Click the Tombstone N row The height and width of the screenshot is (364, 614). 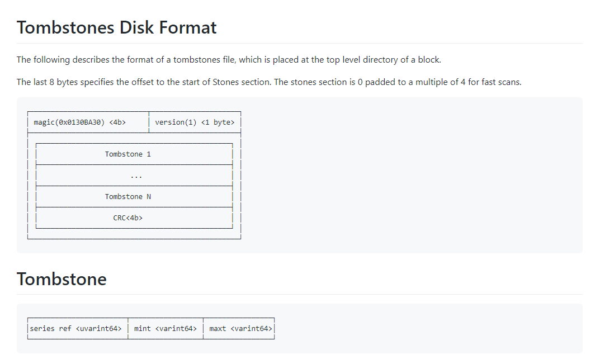(x=134, y=196)
